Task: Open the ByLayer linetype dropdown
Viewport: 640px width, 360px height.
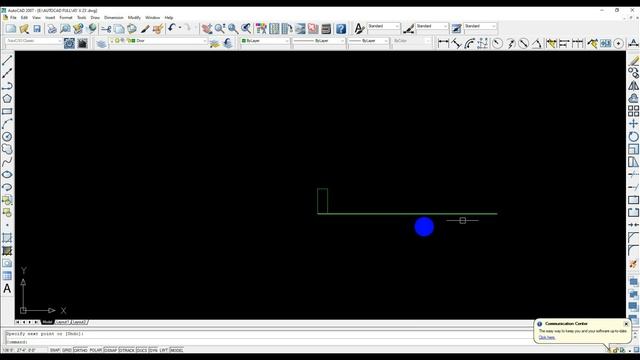Action: point(319,41)
